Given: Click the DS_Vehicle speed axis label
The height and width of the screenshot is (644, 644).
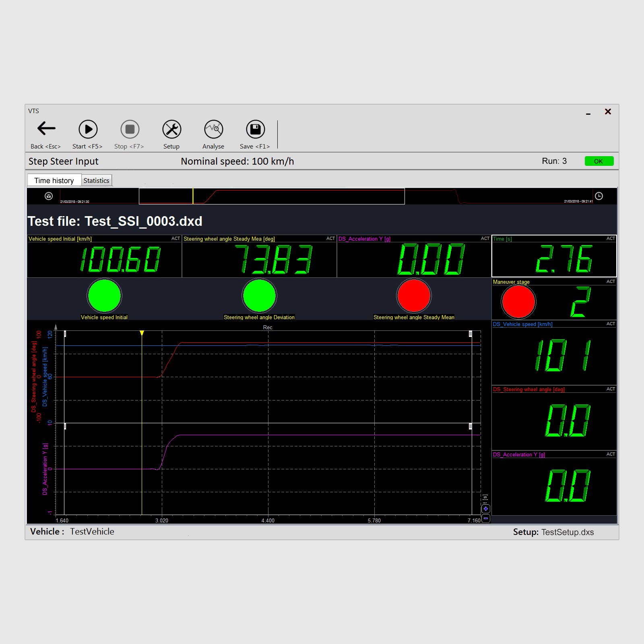Looking at the screenshot, I should [x=45, y=377].
